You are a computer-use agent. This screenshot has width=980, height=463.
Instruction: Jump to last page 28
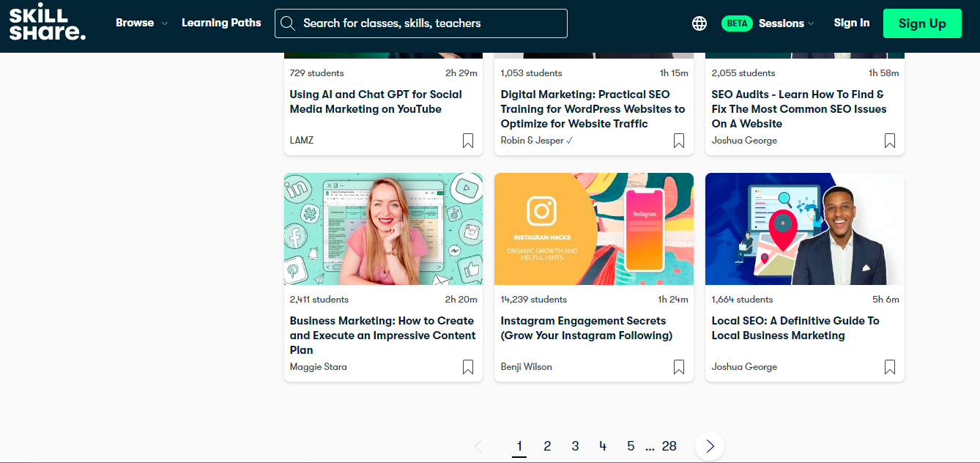[669, 446]
